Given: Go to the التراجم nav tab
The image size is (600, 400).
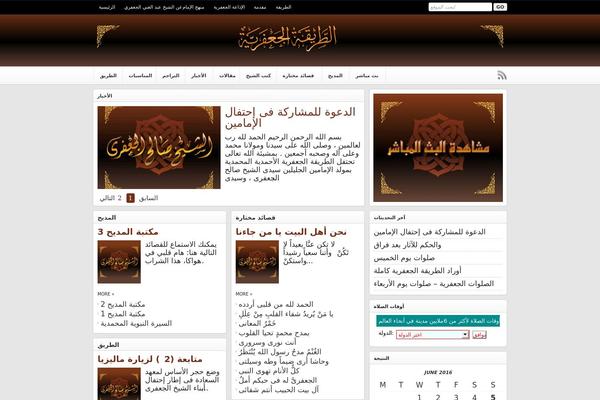Looking at the screenshot, I should (171, 76).
